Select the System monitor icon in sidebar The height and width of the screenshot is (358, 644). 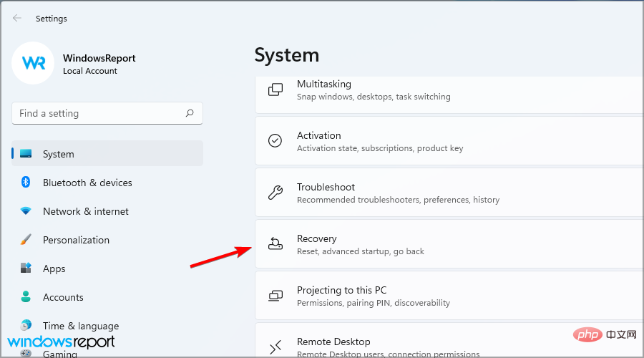[x=26, y=154]
